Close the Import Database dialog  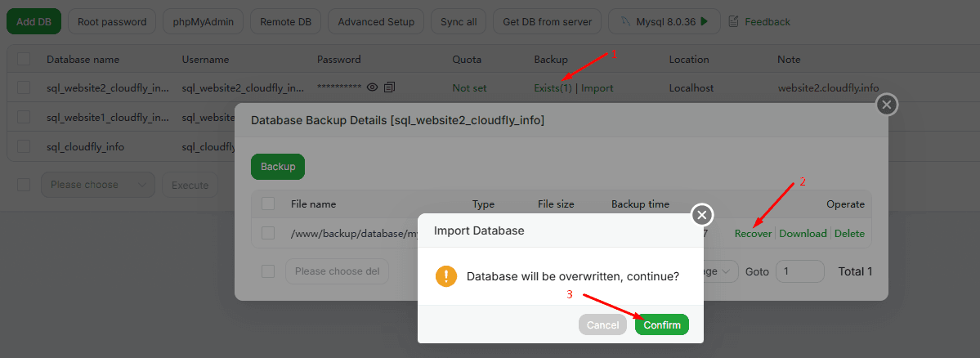[x=701, y=215]
